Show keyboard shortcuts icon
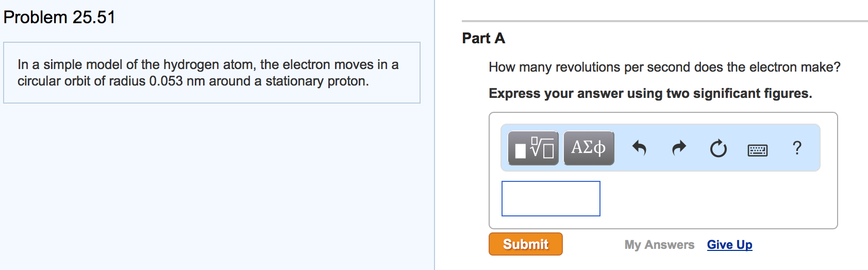Image resolution: width=868 pixels, height=270 pixels. pyautogui.click(x=757, y=150)
